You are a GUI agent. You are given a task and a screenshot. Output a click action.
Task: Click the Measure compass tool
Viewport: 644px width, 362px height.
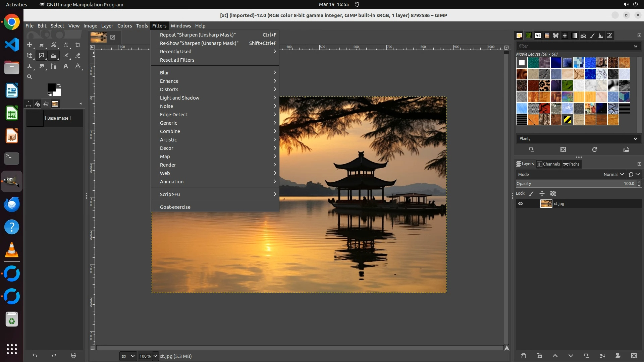(x=78, y=66)
